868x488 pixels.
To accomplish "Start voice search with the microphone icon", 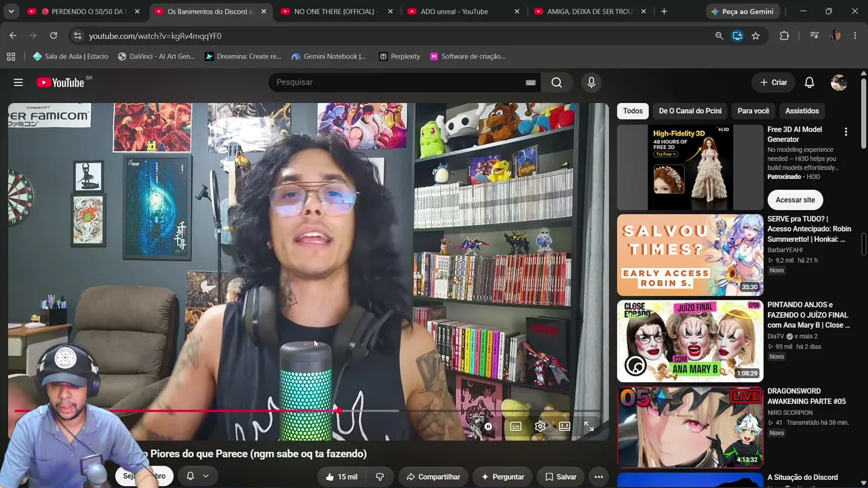I will click(x=591, y=82).
